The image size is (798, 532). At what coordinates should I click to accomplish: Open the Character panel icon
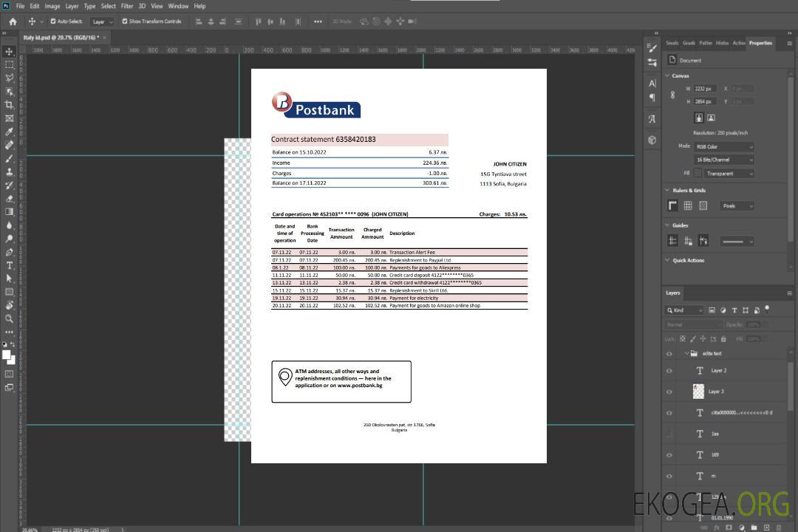pos(652,83)
